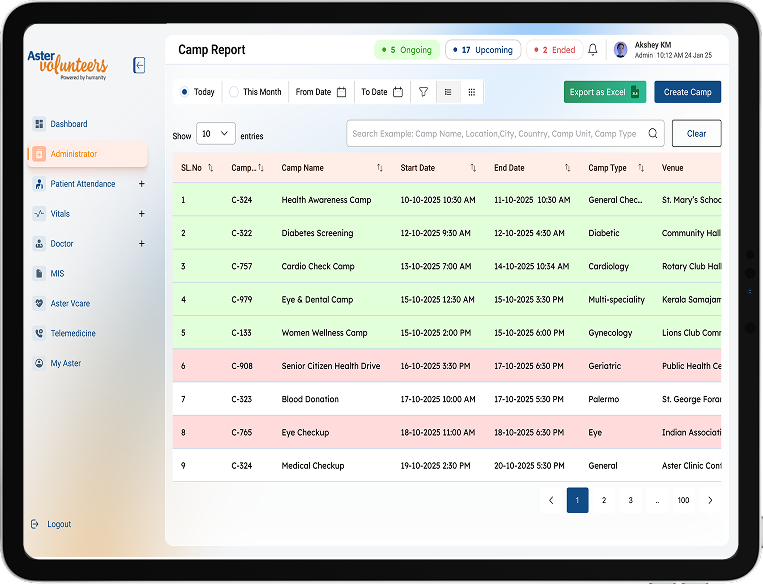
Task: Open the To Date calendar icon
Action: point(398,92)
